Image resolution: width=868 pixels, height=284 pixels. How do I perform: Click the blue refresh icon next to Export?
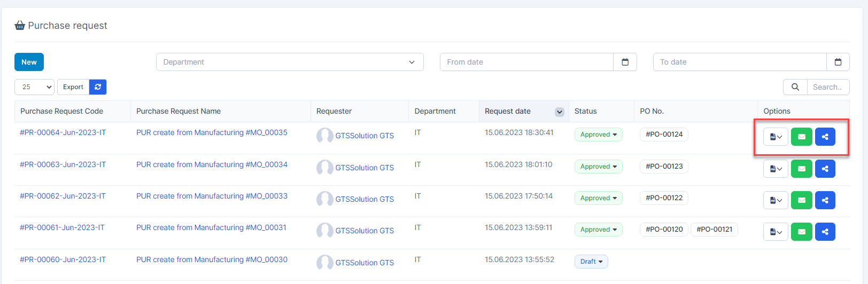(x=98, y=87)
